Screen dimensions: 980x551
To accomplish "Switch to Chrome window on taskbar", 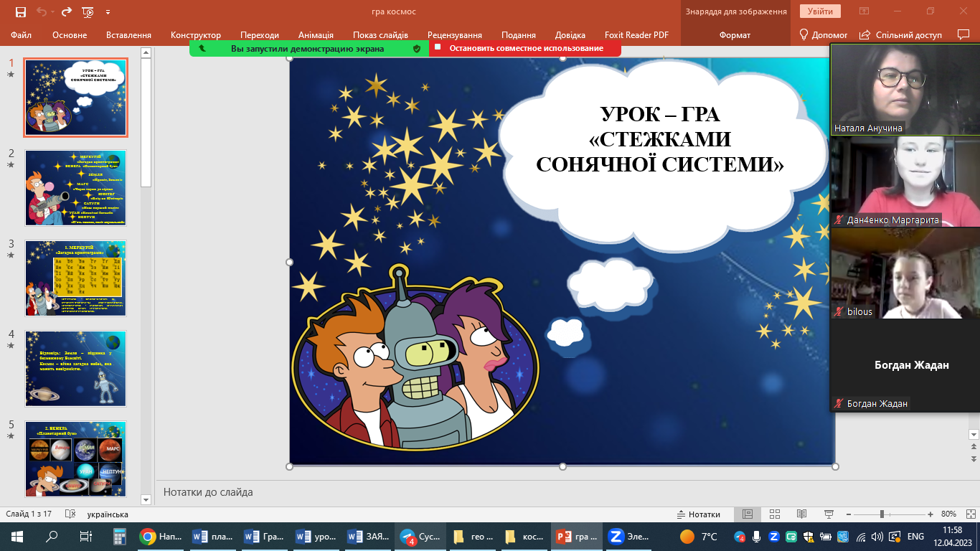I will point(161,536).
